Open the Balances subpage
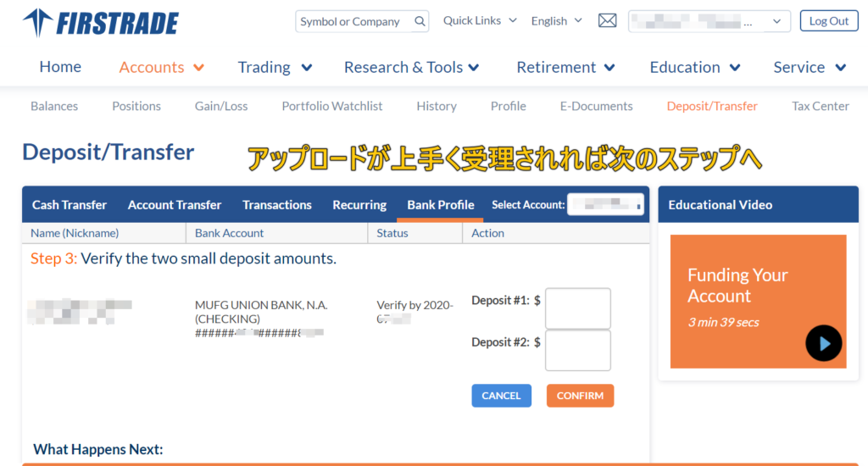 pos(54,106)
